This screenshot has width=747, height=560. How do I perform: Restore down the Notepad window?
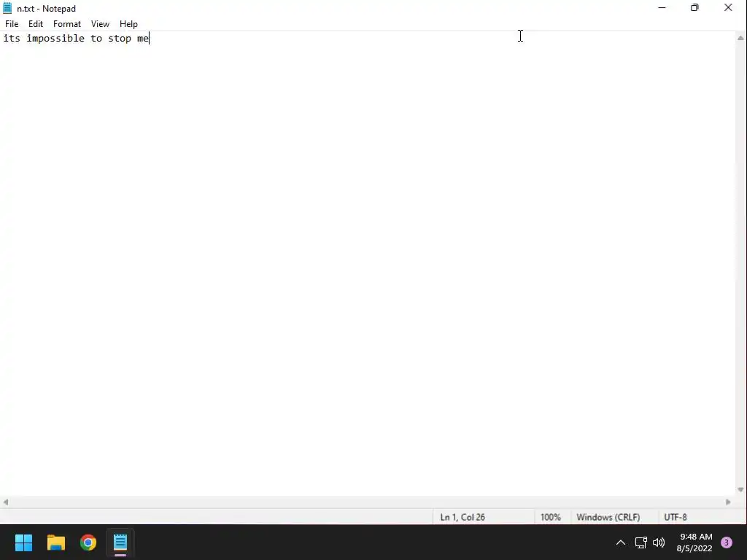tap(694, 7)
